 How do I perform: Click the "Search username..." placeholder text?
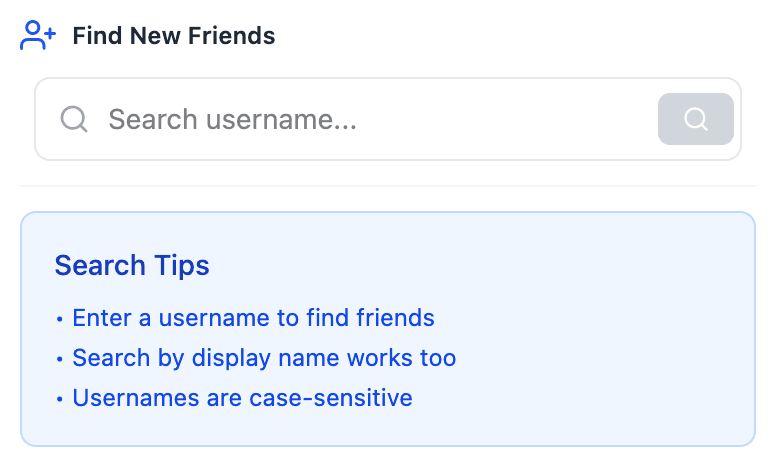(232, 120)
